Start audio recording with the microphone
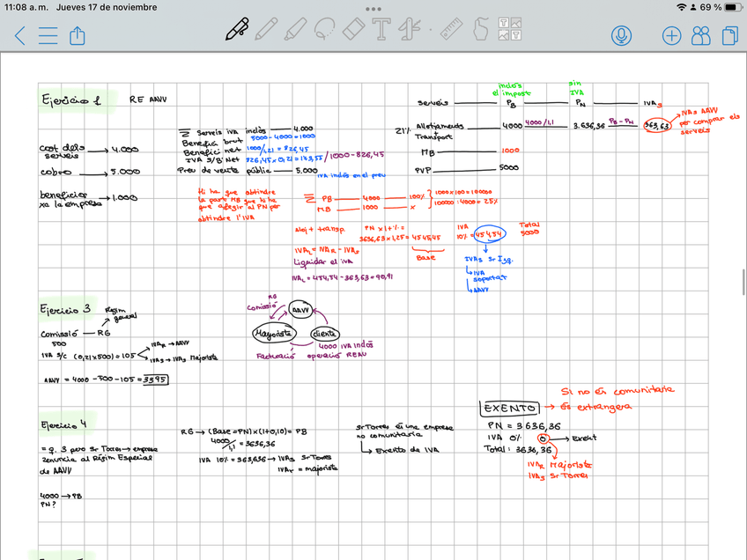The width and height of the screenshot is (747, 560). (x=623, y=35)
